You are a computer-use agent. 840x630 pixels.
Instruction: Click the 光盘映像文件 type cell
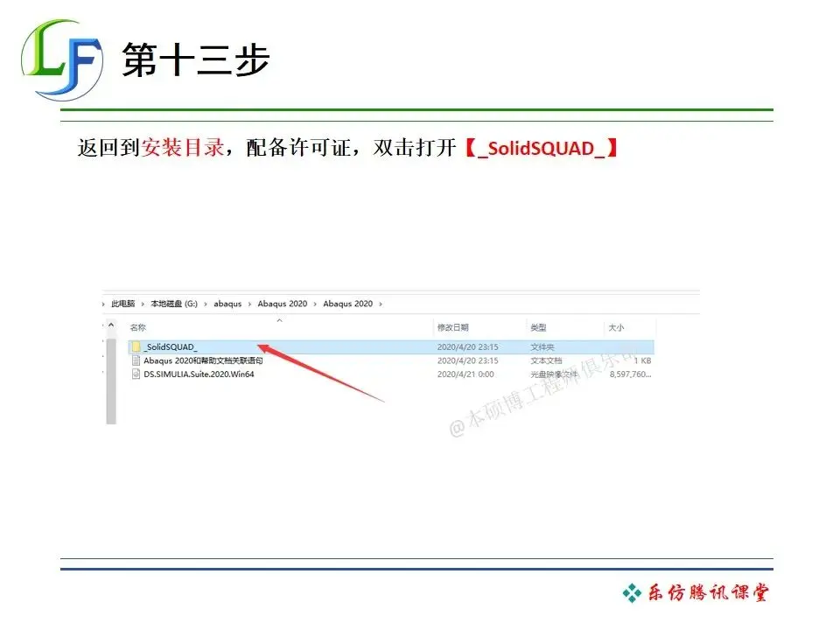pyautogui.click(x=555, y=374)
